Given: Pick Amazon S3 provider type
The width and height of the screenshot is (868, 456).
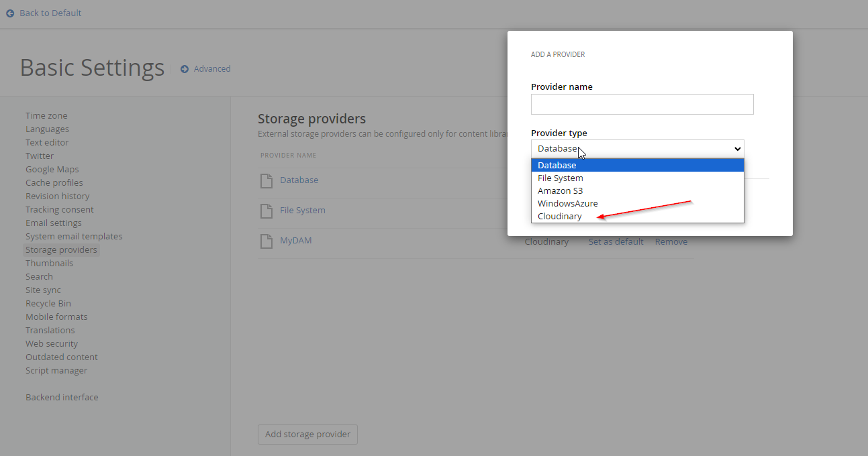Looking at the screenshot, I should click(x=638, y=191).
